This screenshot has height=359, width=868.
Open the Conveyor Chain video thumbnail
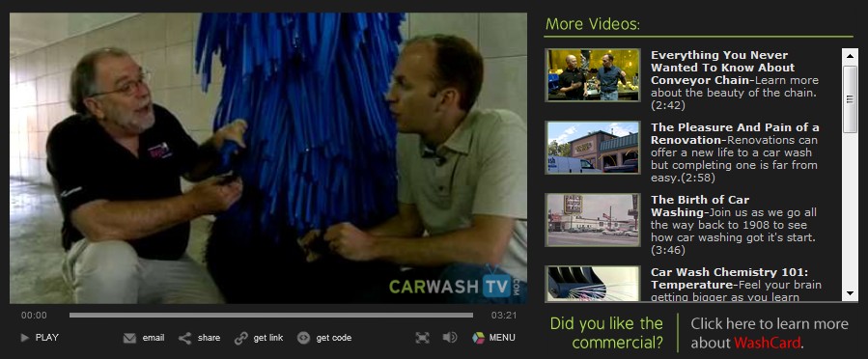[x=592, y=75]
